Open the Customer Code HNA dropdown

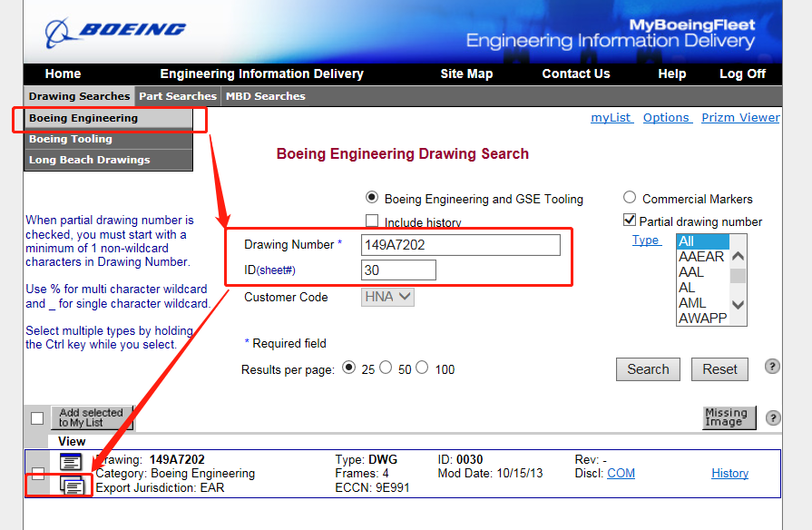click(387, 297)
